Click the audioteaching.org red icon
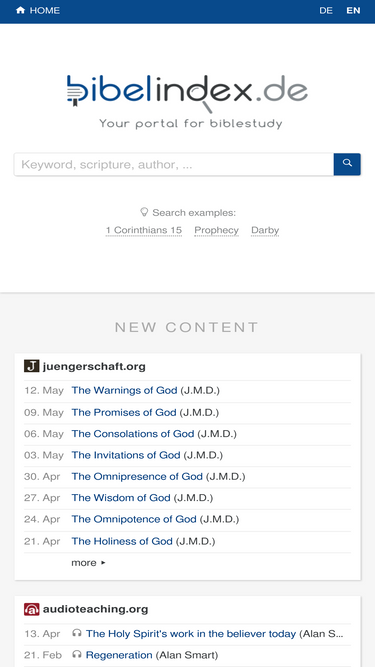375x667 pixels. tap(31, 609)
